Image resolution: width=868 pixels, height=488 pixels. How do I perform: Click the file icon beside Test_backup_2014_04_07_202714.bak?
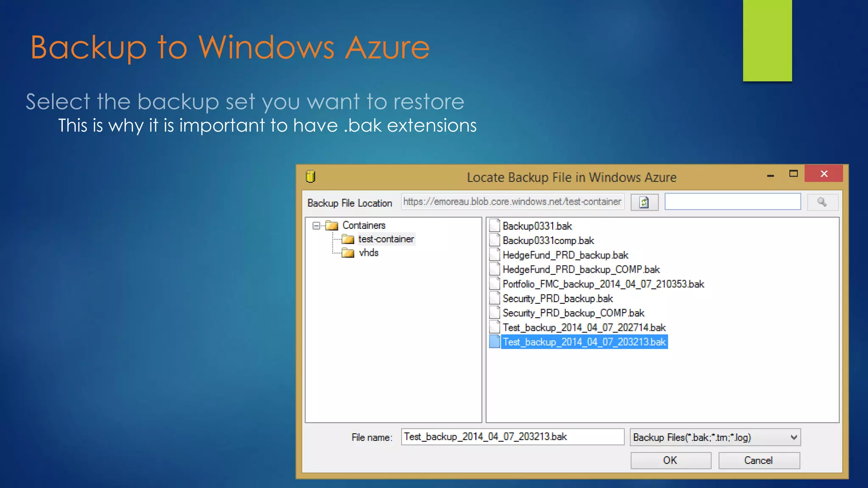point(494,327)
